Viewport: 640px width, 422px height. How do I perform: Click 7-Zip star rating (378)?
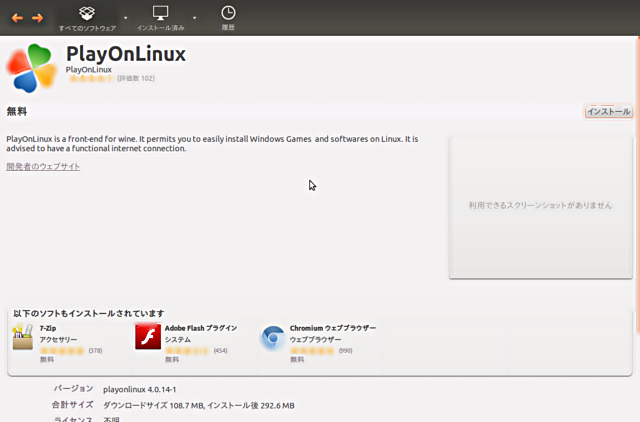pyautogui.click(x=62, y=351)
